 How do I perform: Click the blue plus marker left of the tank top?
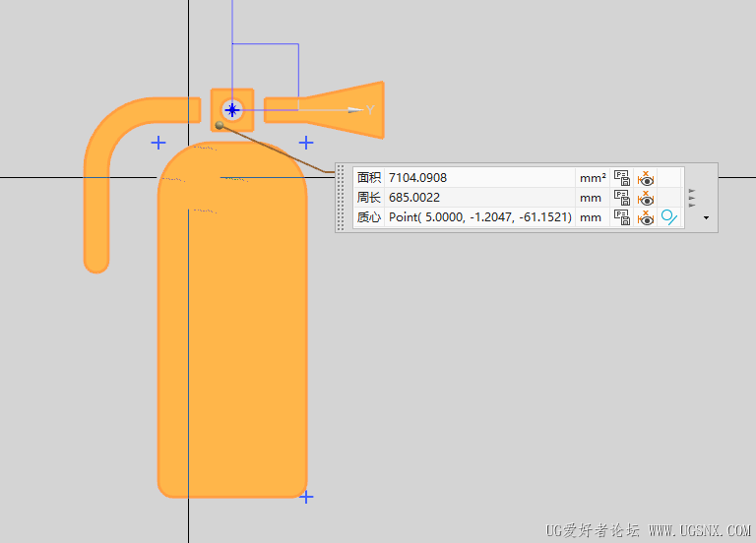[158, 143]
